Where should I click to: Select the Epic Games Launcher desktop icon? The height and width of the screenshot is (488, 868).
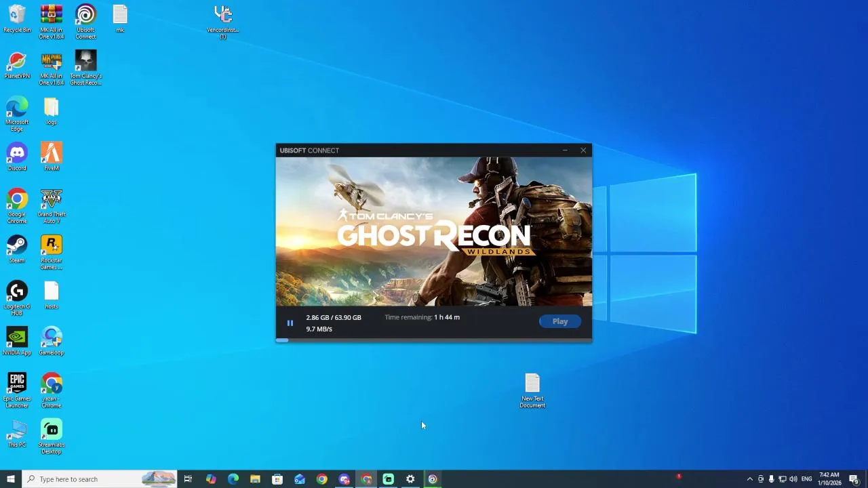pyautogui.click(x=17, y=390)
